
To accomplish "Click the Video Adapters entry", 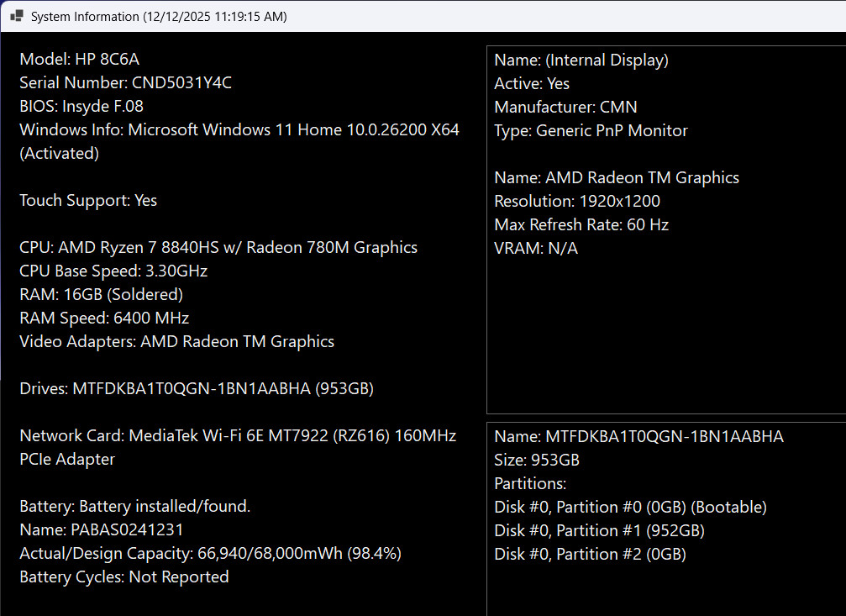I will pyautogui.click(x=177, y=342).
